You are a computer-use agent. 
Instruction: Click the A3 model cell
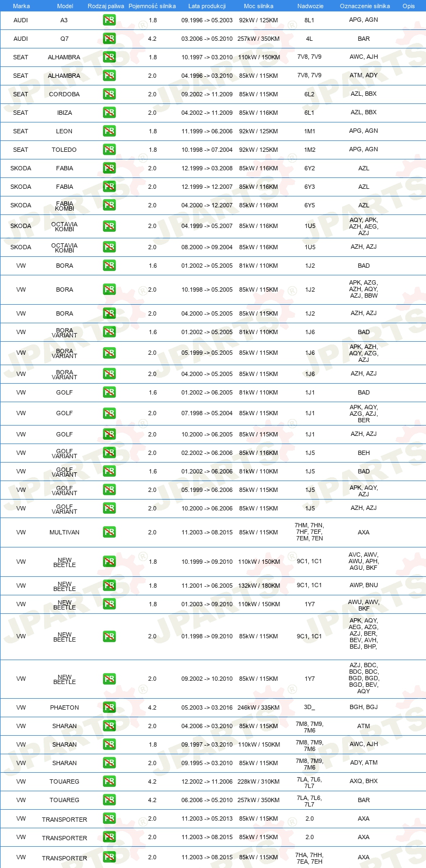pos(64,20)
